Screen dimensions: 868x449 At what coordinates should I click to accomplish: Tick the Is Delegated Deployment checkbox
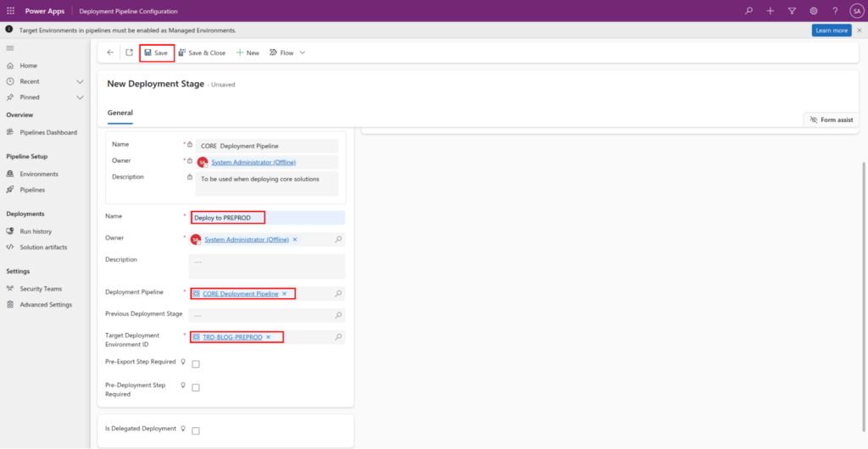pyautogui.click(x=196, y=431)
